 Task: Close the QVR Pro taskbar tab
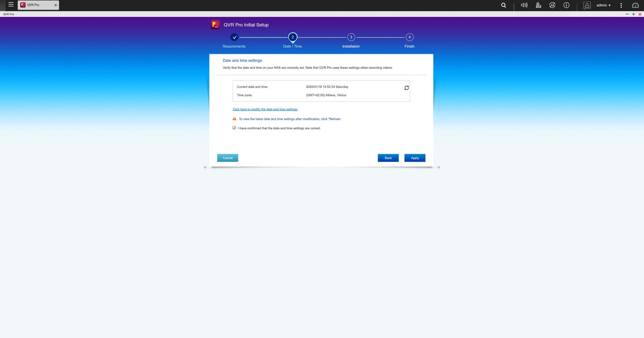(56, 5)
